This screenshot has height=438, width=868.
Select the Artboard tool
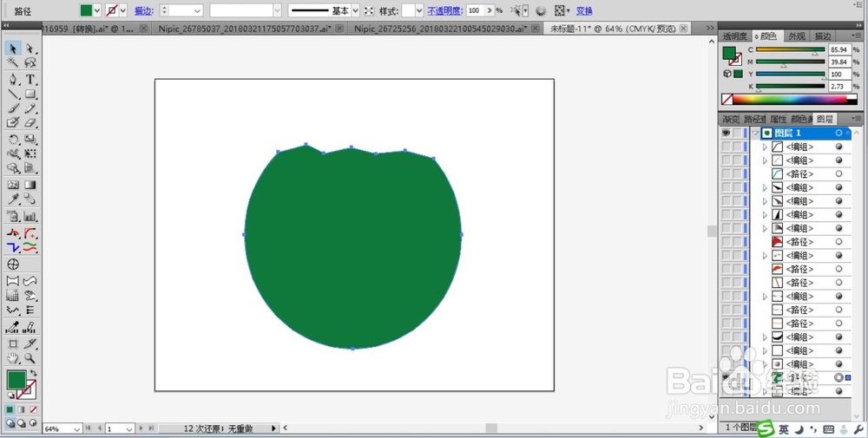[13, 343]
